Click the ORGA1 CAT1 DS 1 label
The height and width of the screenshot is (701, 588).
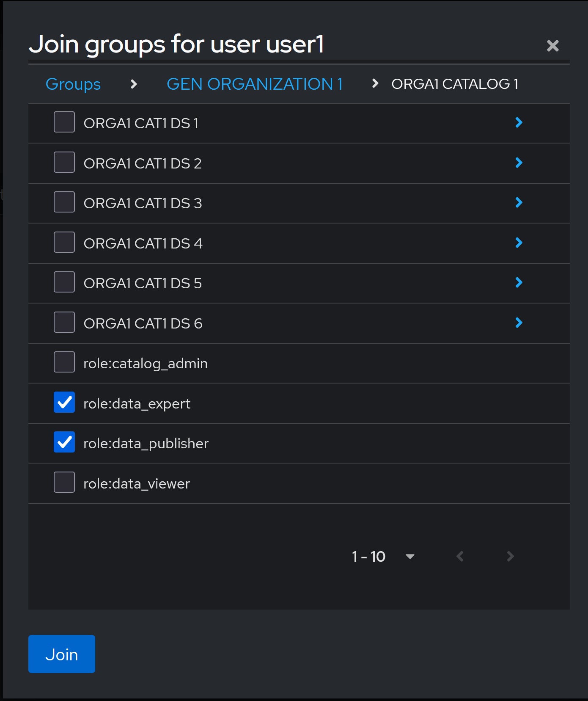(141, 123)
